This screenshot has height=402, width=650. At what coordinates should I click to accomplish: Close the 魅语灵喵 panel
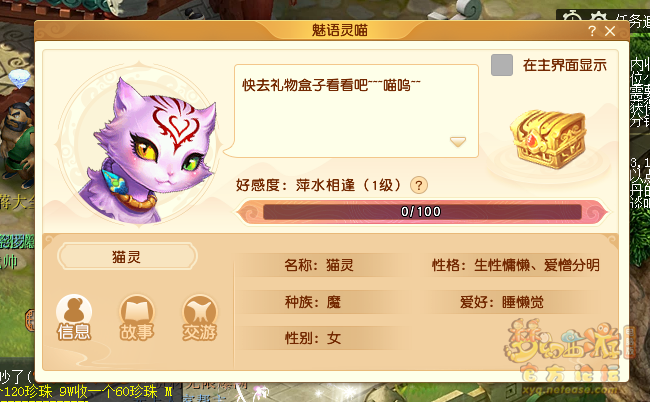pos(610,31)
